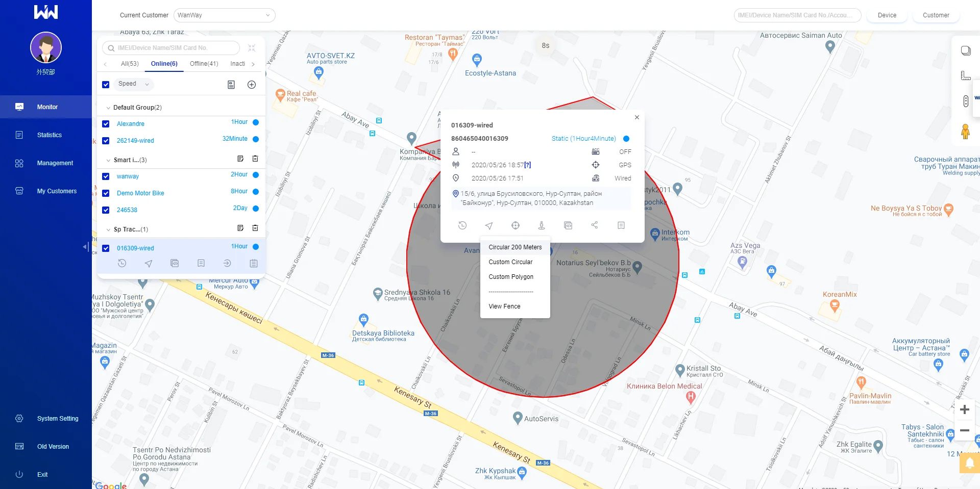This screenshot has height=489, width=980.
Task: Collapse the Smart i... group
Action: click(x=108, y=160)
